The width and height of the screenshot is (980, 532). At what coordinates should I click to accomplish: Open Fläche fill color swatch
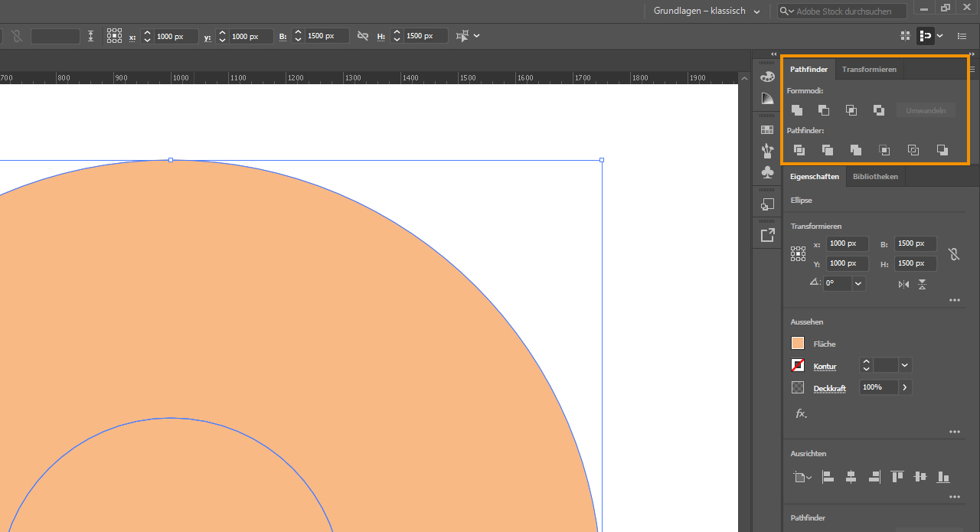coord(798,344)
